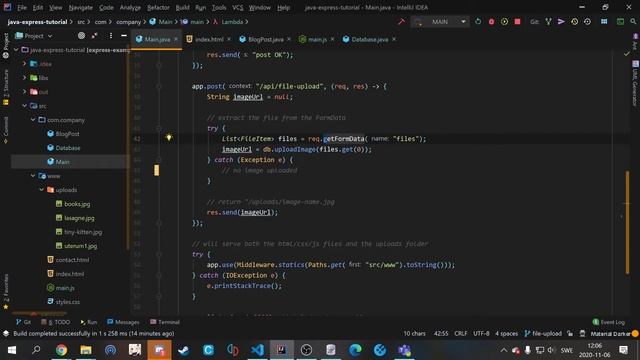Click the green terminal window icon in toolbar

click(x=620, y=22)
